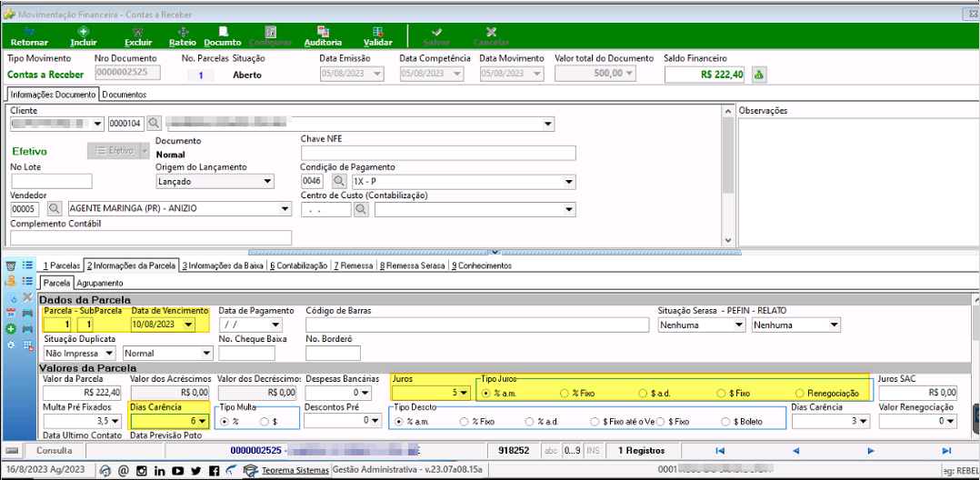This screenshot has width=980, height=480.
Task: Click the green icon beside Saldo Financeiro
Action: click(759, 75)
